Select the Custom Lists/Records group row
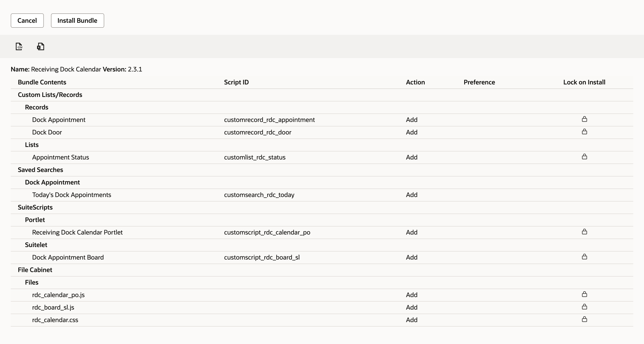The height and width of the screenshot is (344, 644). [x=322, y=95]
